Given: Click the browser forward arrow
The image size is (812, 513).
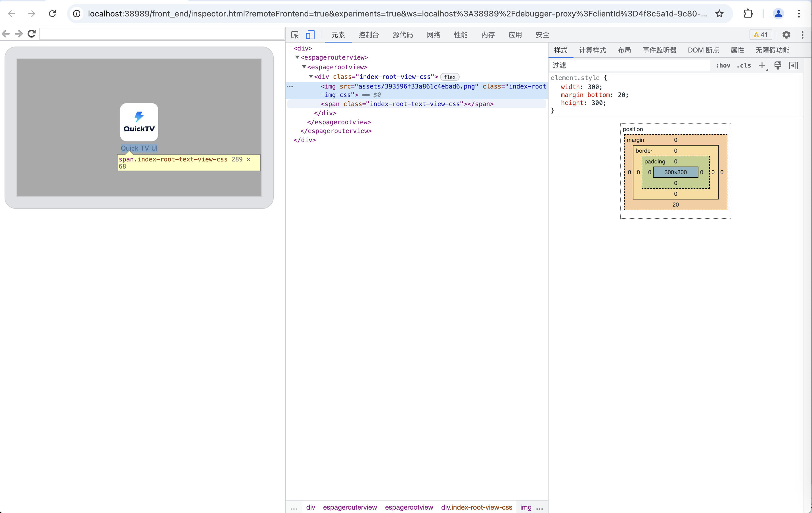Looking at the screenshot, I should click(32, 14).
